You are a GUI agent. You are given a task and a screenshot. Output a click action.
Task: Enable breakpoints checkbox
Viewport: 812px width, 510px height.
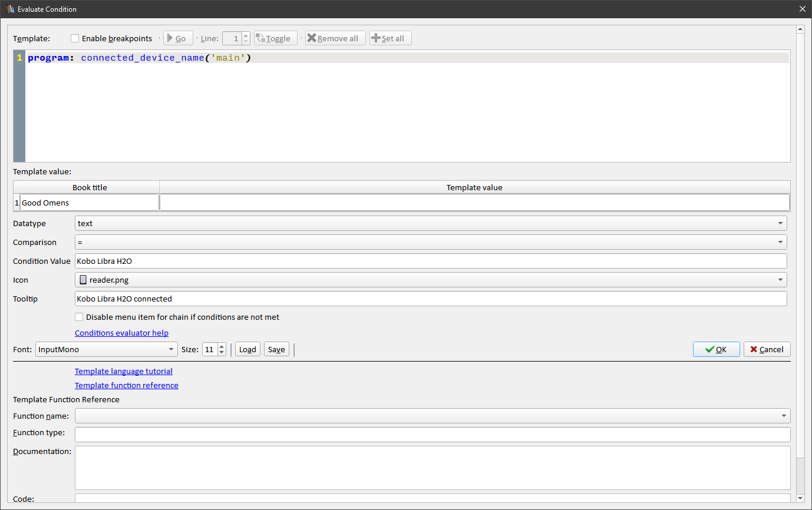click(75, 38)
